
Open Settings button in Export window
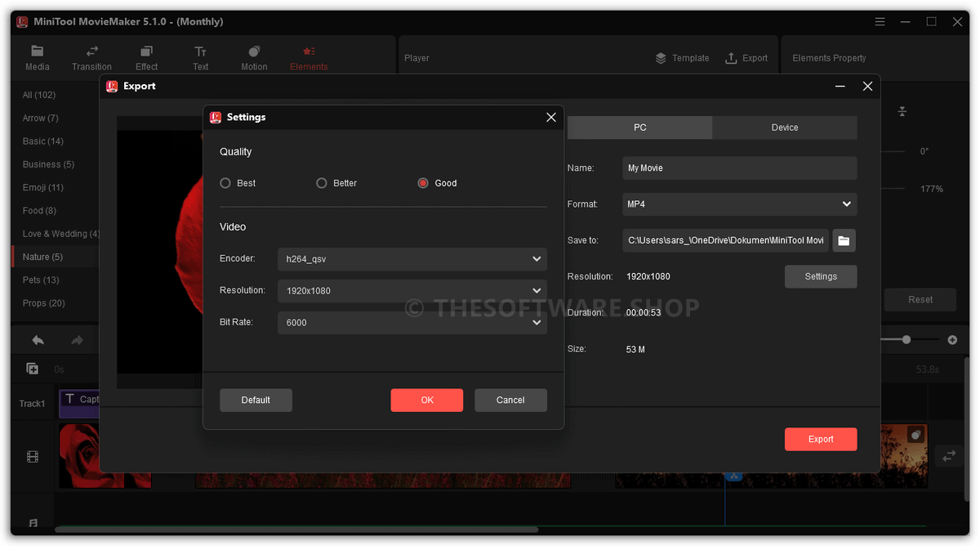point(821,276)
